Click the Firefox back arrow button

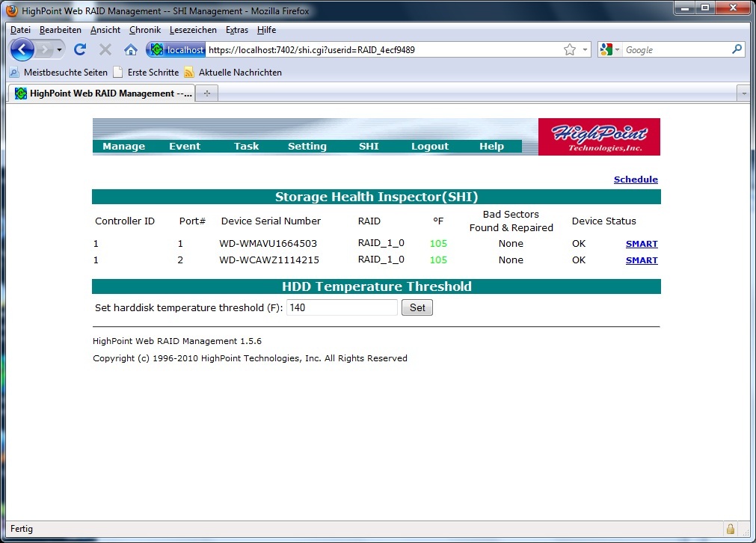[22, 50]
